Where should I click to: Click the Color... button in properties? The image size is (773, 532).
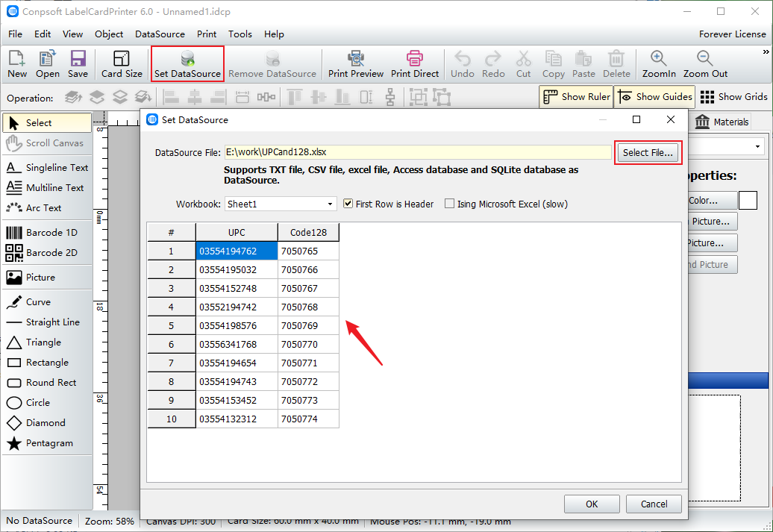click(712, 201)
